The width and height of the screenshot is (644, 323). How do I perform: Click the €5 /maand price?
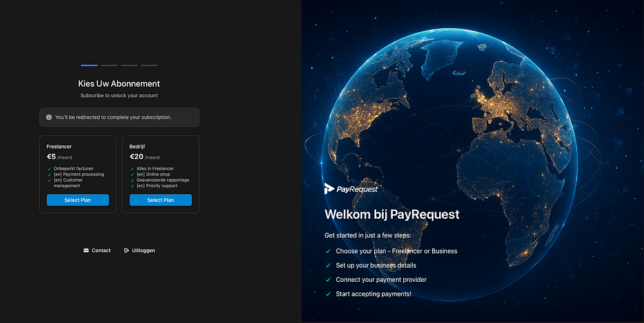pos(59,157)
